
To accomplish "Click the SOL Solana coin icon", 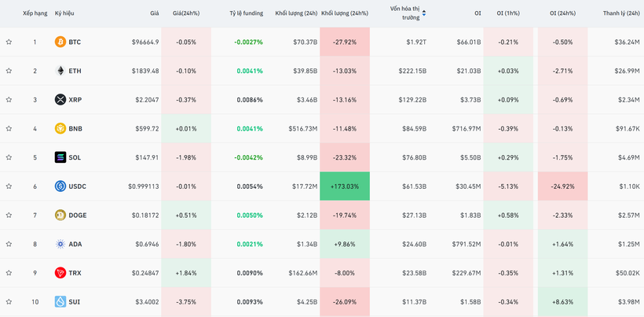I will pyautogui.click(x=60, y=157).
